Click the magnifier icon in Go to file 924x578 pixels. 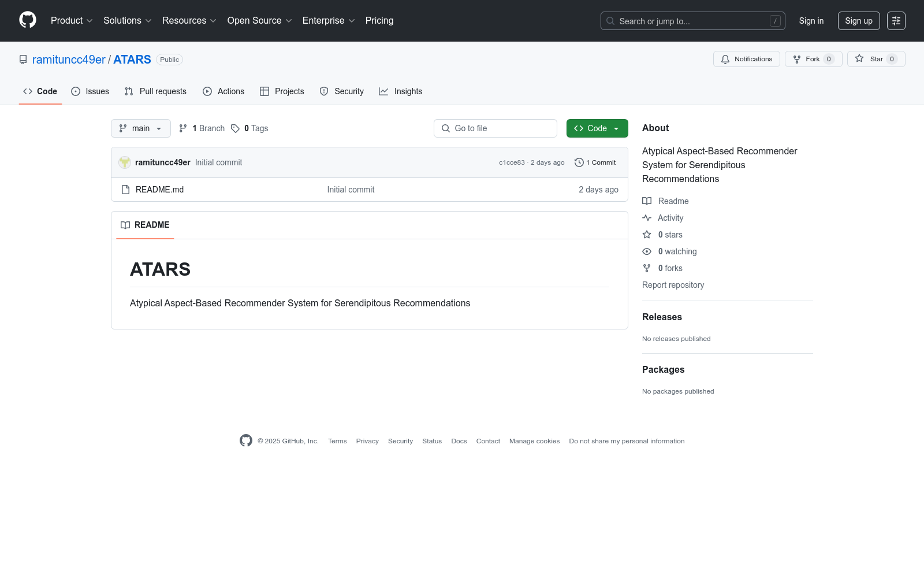(x=446, y=128)
